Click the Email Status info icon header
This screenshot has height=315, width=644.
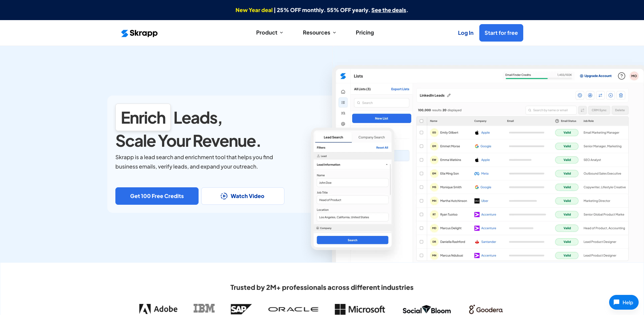[x=557, y=121]
